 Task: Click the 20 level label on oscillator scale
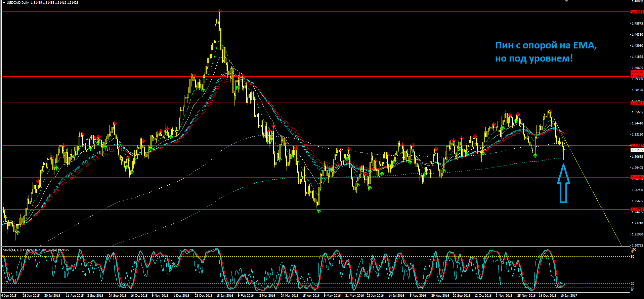pyautogui.click(x=633, y=284)
